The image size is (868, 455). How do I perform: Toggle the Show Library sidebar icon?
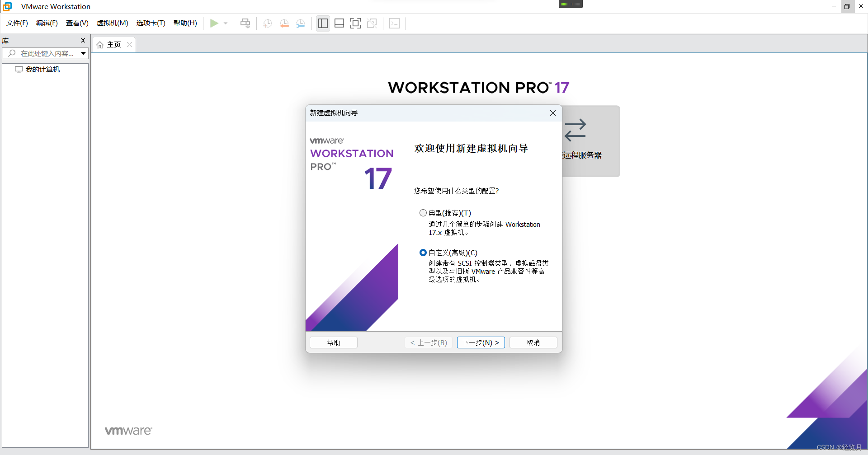pos(323,23)
